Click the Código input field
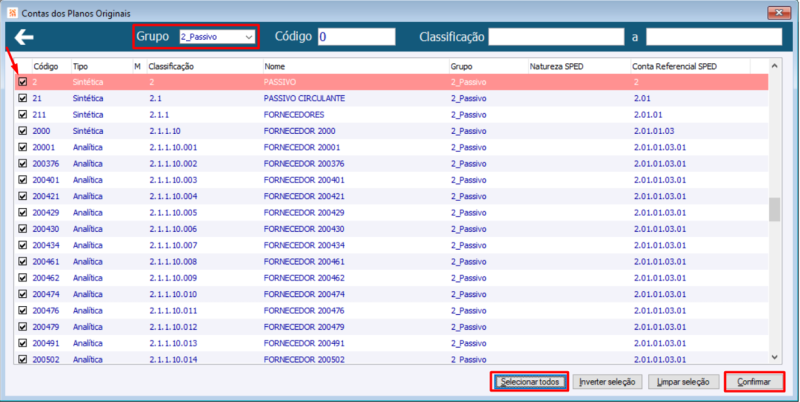 pyautogui.click(x=357, y=37)
